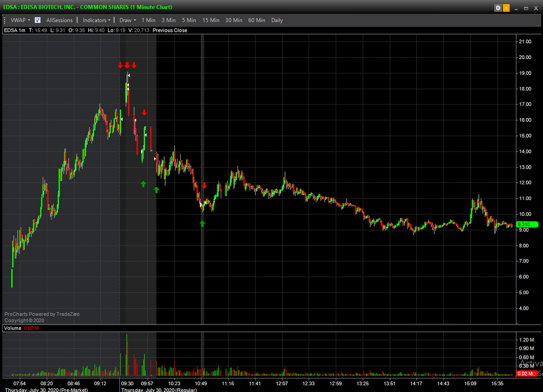
Task: Click the 12:07 time axis label
Action: (282, 383)
